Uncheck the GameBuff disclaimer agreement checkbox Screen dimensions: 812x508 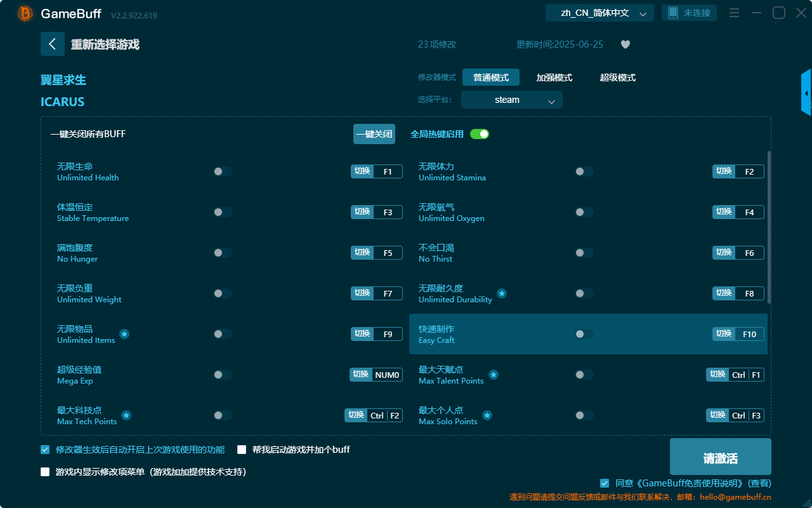(604, 483)
